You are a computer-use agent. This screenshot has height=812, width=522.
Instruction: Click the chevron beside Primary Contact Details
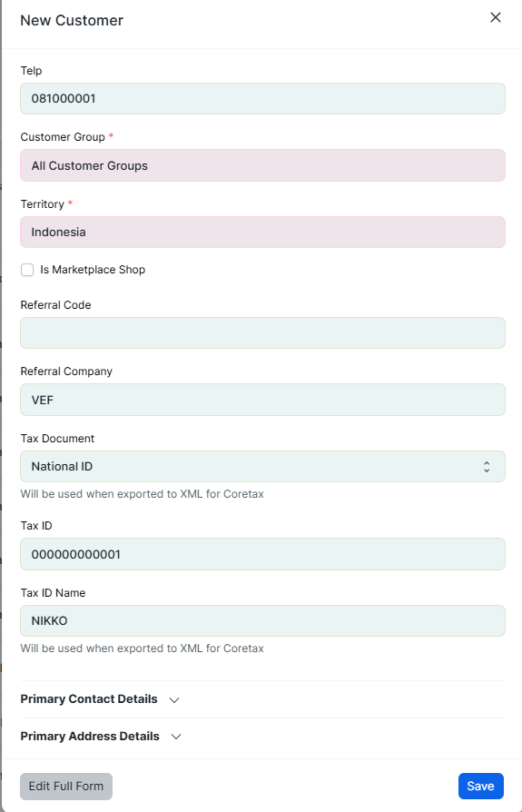pos(174,699)
